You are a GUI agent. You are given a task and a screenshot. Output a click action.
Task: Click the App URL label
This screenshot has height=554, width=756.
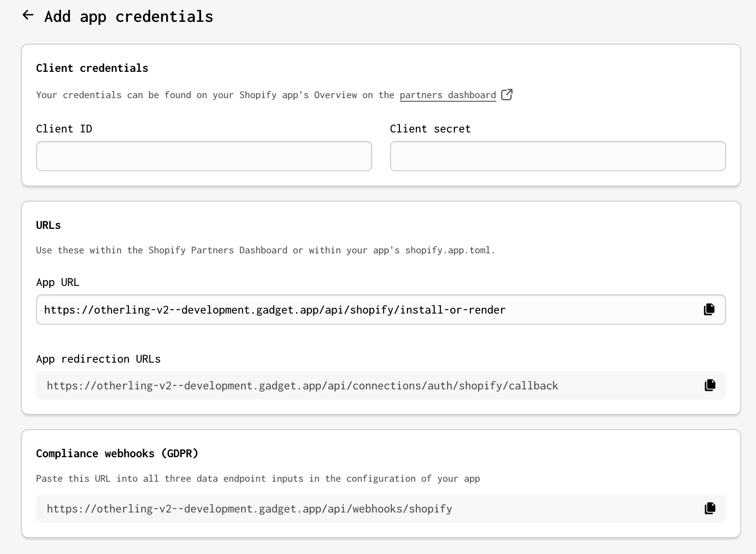pyautogui.click(x=58, y=282)
